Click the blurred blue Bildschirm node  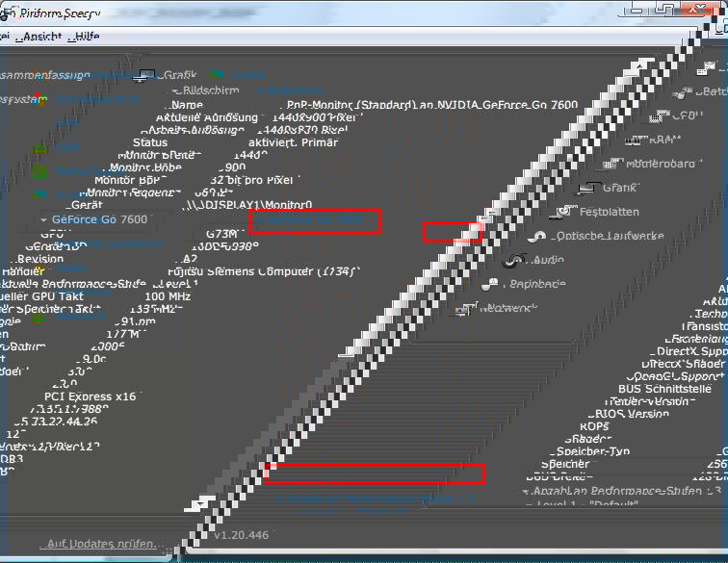point(295,90)
